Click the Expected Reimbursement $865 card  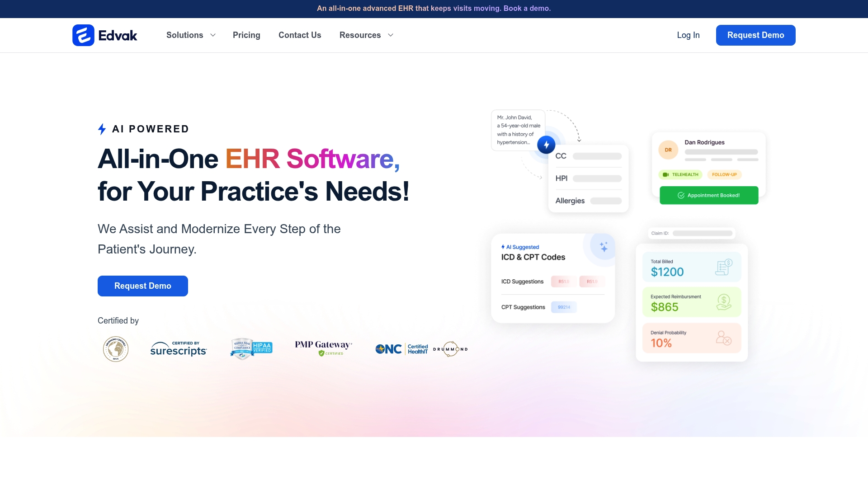coord(692,302)
